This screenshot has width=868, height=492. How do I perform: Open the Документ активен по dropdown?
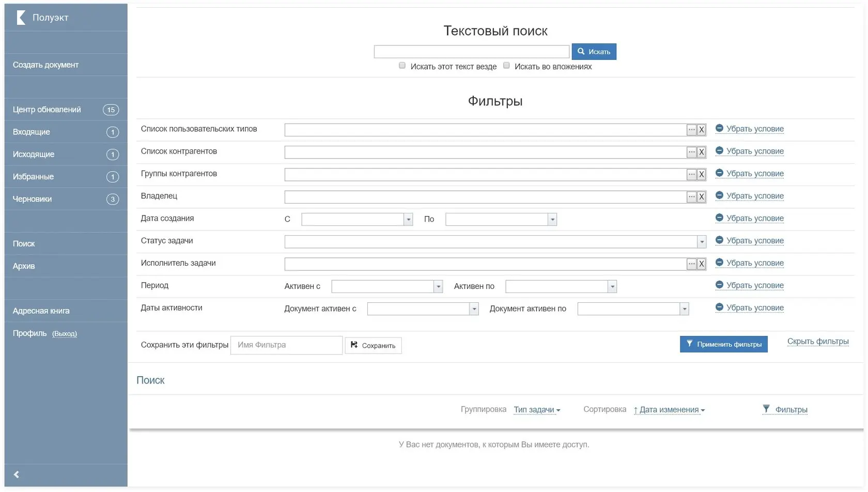point(684,309)
